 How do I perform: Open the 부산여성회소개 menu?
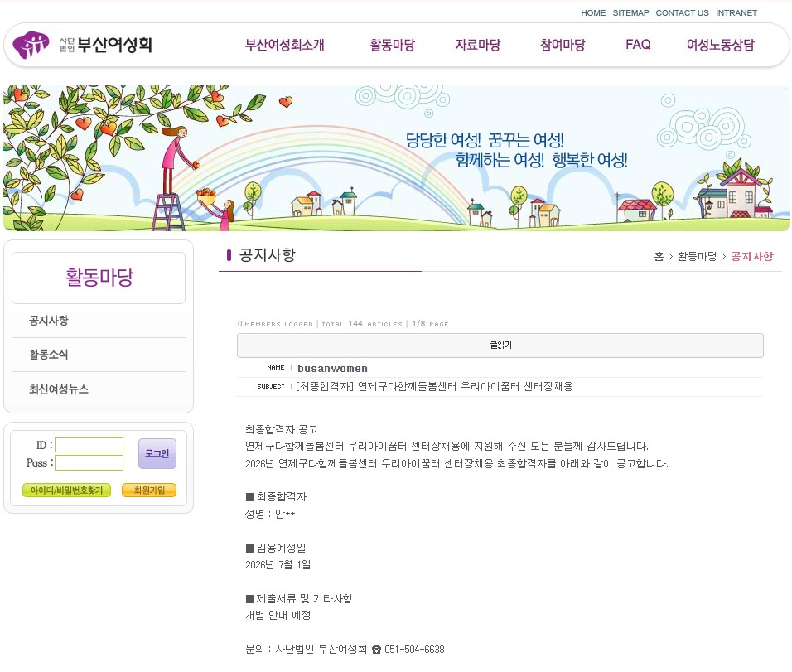click(284, 45)
